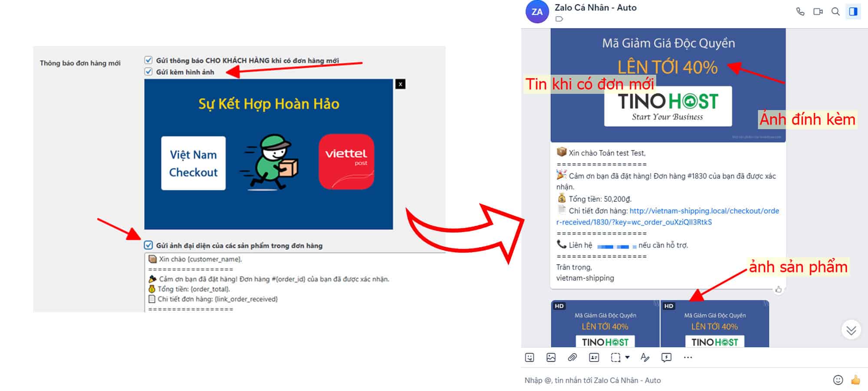
Task: Start a voice call in Zalo chat
Action: (x=800, y=12)
